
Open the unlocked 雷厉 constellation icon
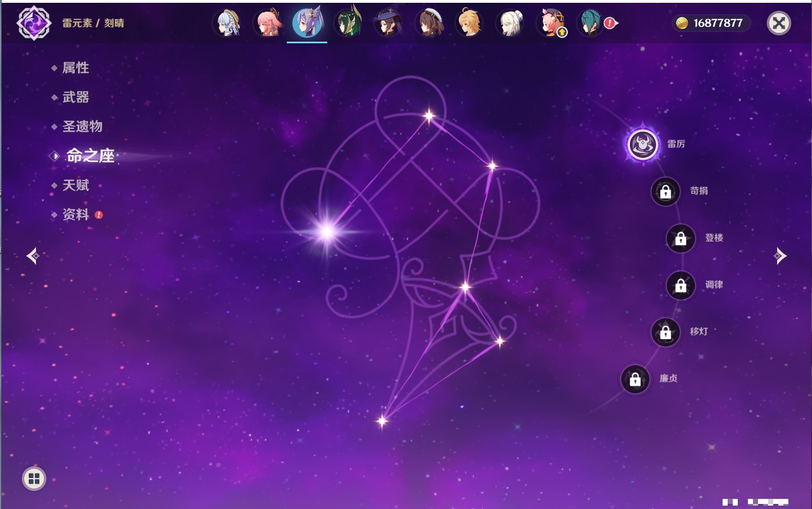[x=643, y=145]
